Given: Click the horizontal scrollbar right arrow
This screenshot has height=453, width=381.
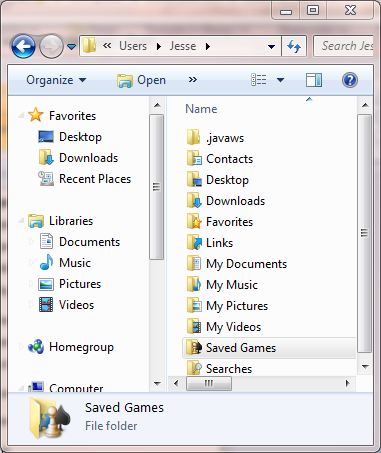Looking at the screenshot, I should pos(347,383).
